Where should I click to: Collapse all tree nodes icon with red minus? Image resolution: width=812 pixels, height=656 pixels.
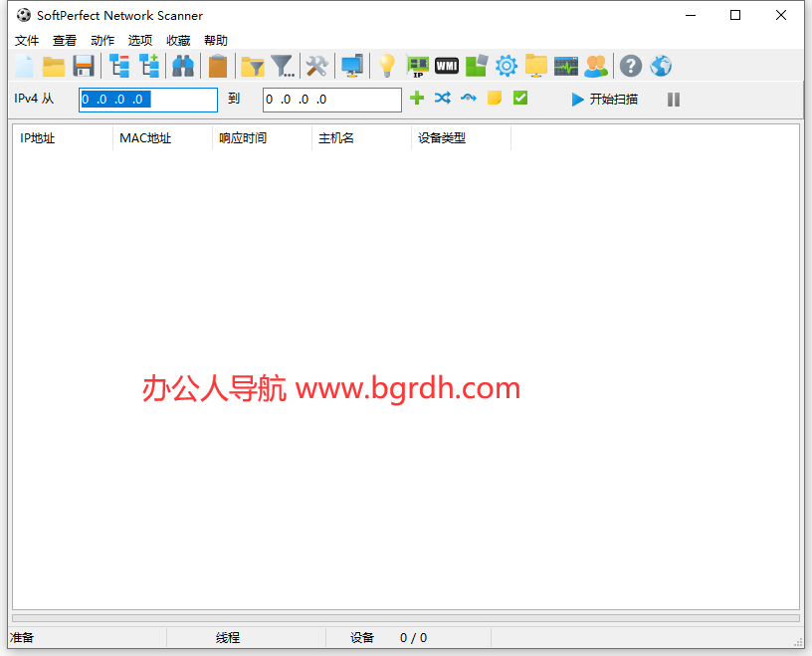click(119, 67)
